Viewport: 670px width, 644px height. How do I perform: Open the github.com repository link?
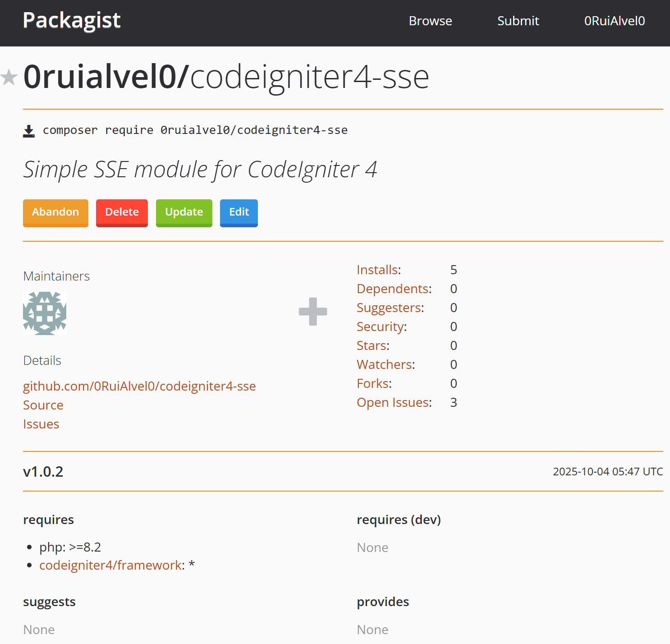139,386
